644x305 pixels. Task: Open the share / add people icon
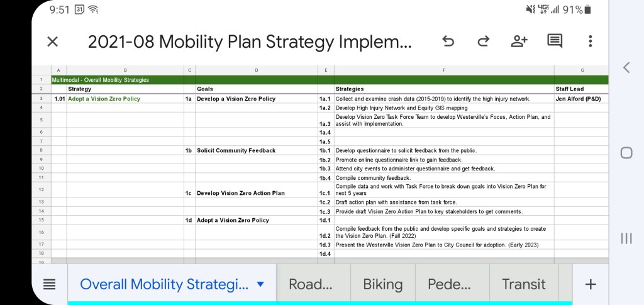[x=519, y=42]
